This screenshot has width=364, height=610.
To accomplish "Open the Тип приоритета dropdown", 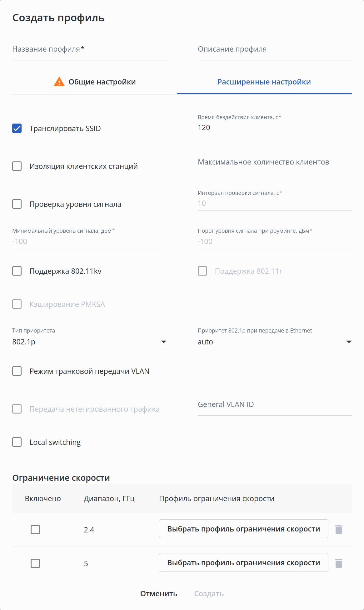I will tap(89, 342).
